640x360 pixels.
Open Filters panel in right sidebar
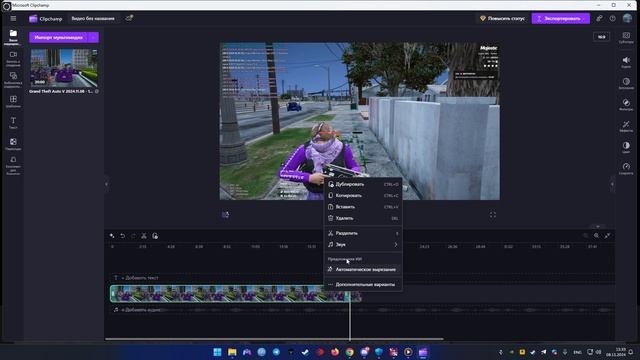(x=626, y=105)
